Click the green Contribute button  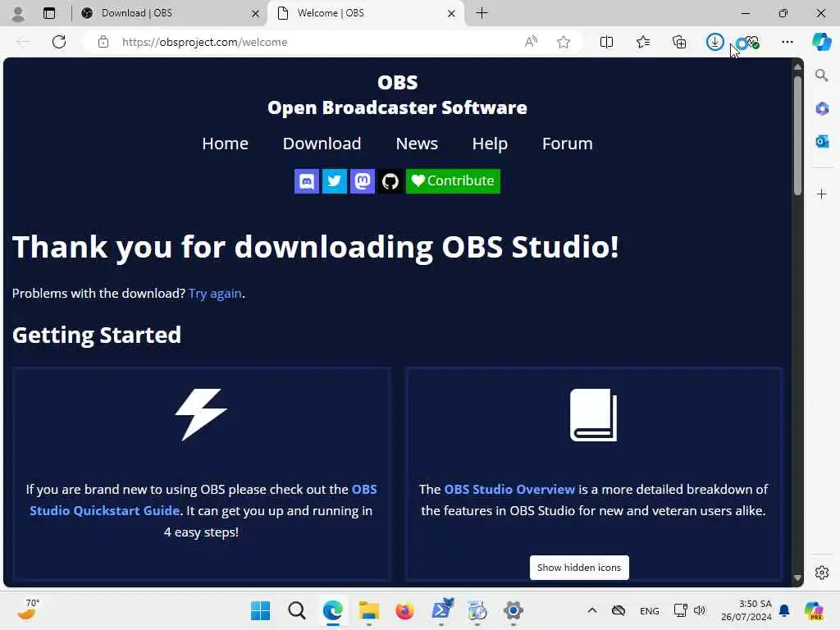click(453, 181)
